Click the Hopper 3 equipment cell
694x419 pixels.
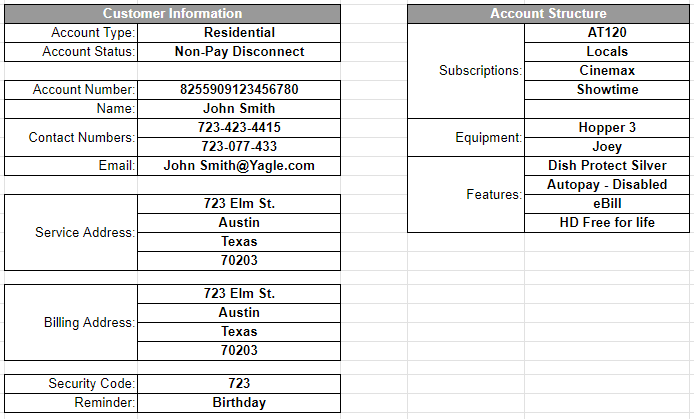coord(607,128)
